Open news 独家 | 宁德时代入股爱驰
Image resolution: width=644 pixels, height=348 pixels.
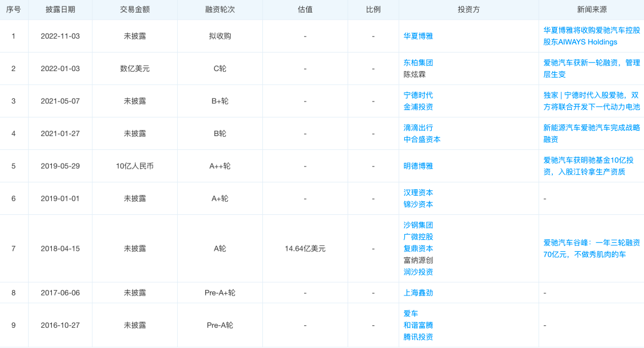pyautogui.click(x=592, y=101)
